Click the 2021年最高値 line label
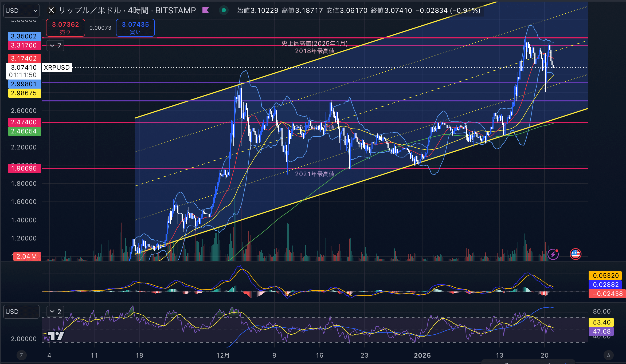This screenshot has width=626, height=364. pyautogui.click(x=315, y=174)
